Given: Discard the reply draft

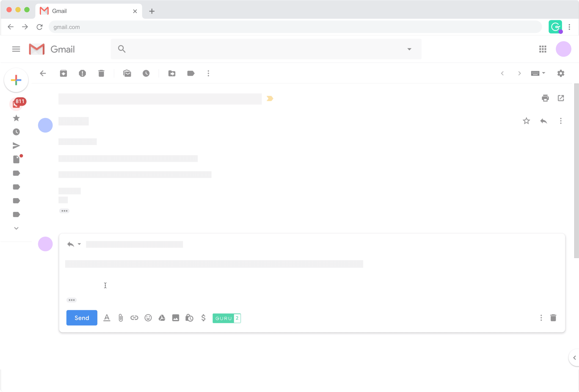Looking at the screenshot, I should click(553, 318).
